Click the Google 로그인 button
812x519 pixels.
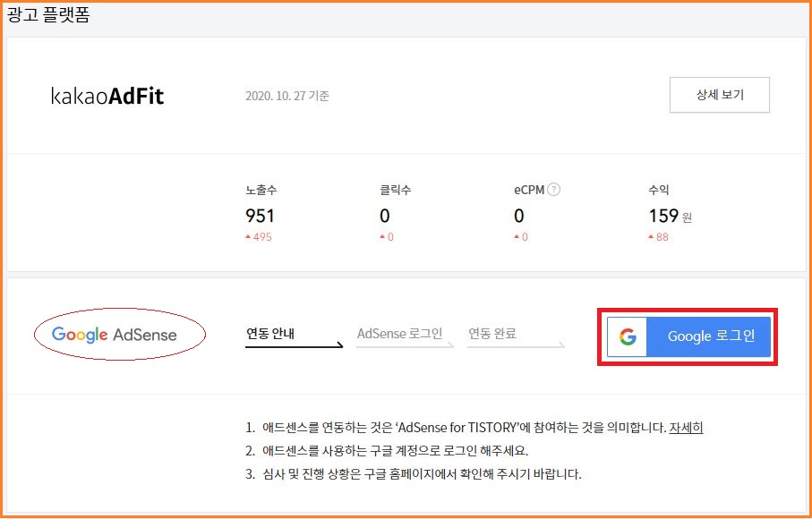click(688, 336)
